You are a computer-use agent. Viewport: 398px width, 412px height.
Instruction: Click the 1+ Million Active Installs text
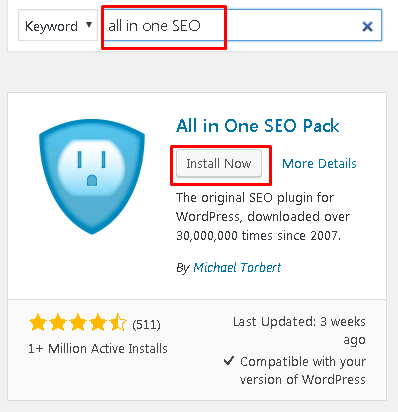(x=98, y=349)
